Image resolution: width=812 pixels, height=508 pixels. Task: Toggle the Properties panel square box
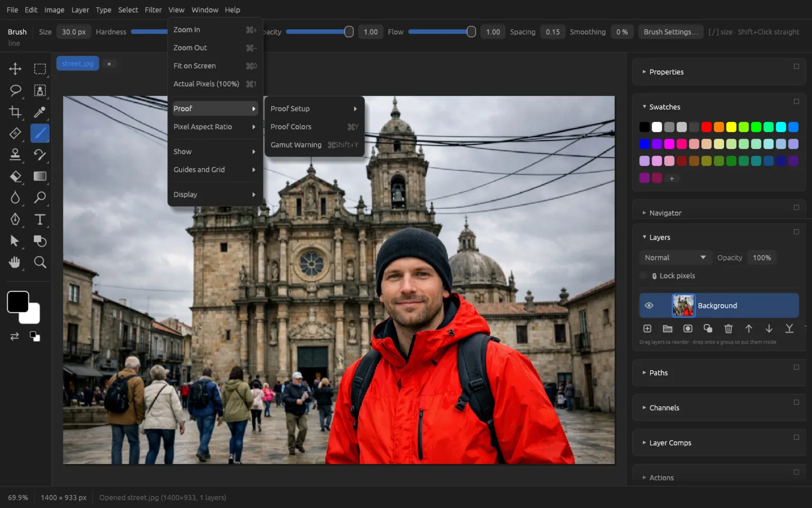796,67
